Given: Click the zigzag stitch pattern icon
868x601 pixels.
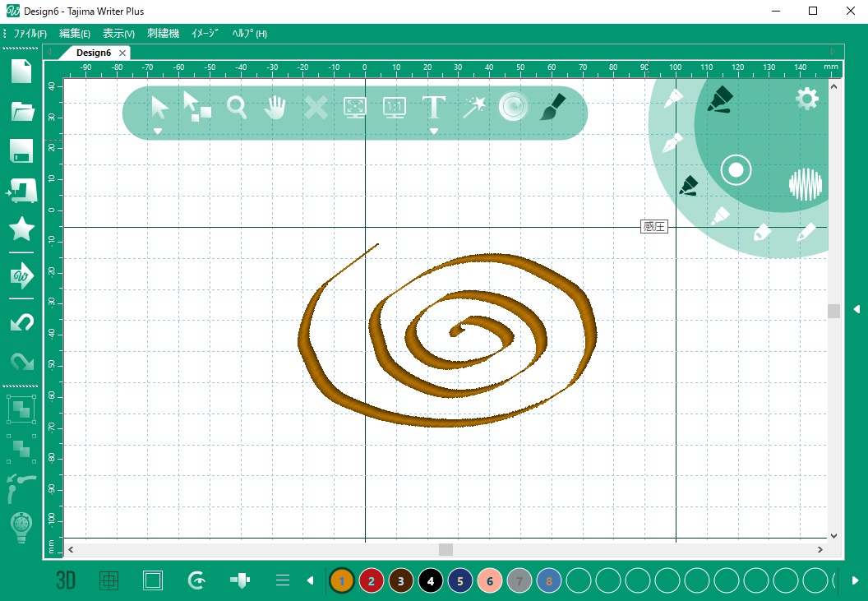Looking at the screenshot, I should [x=806, y=184].
